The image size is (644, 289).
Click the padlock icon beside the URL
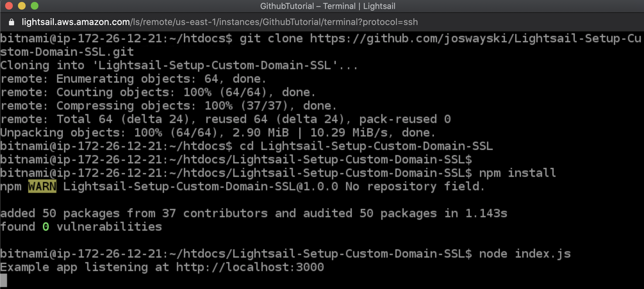12,22
